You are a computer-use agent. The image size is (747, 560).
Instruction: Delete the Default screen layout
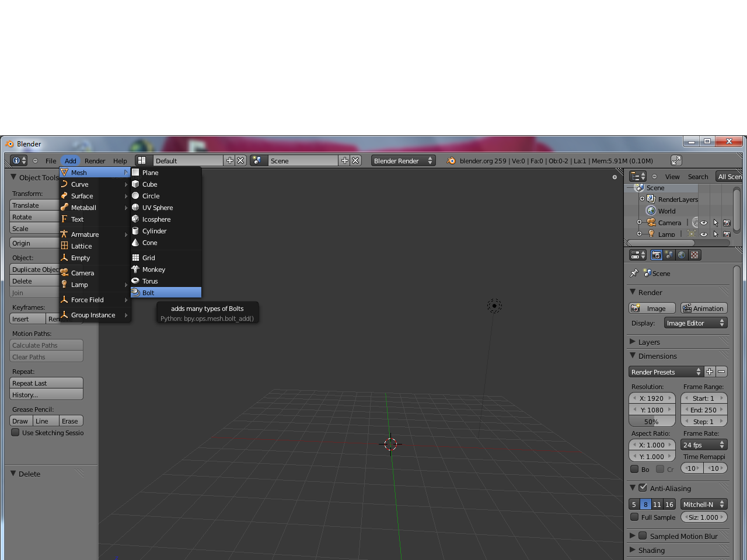[240, 160]
